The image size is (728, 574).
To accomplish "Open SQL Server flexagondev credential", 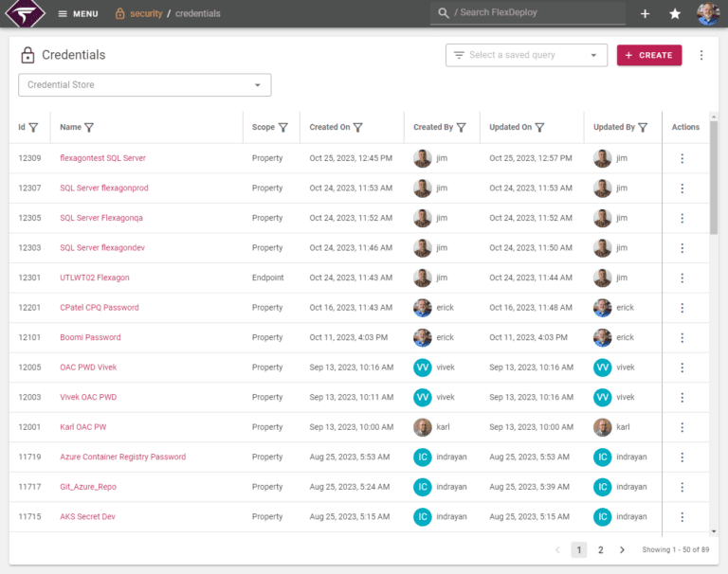I will click(x=102, y=248).
